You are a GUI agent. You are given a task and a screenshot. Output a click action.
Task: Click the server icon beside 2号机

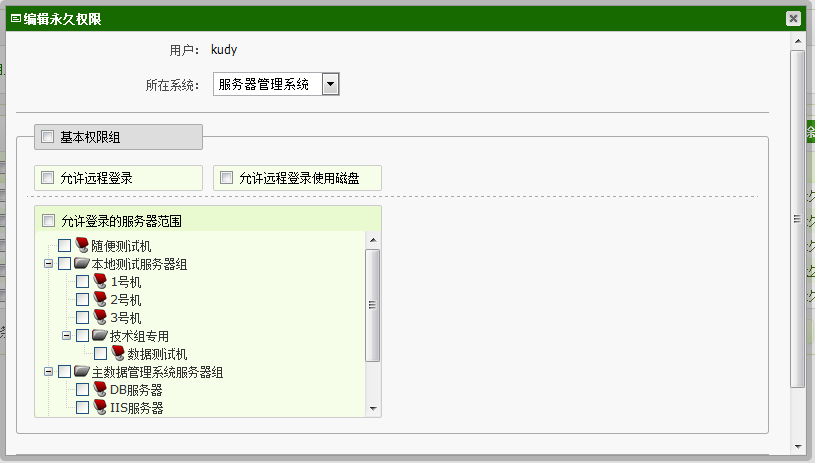[x=100, y=299]
